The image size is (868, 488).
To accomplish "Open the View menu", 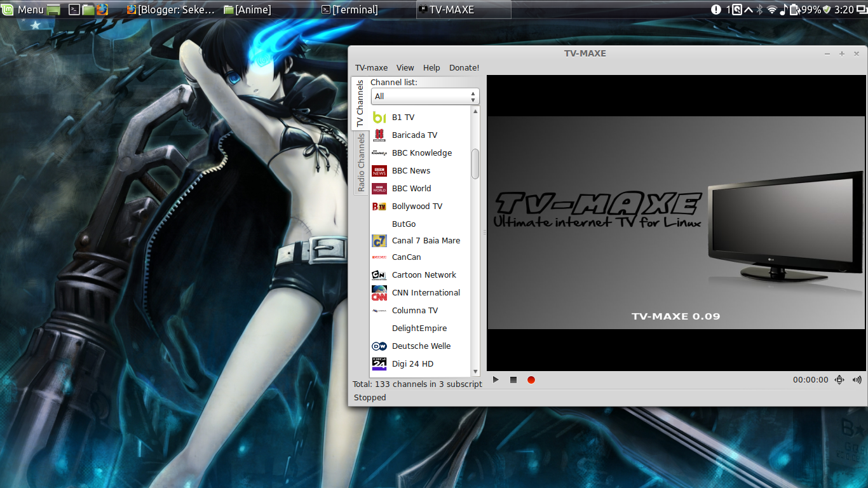I will pyautogui.click(x=405, y=68).
